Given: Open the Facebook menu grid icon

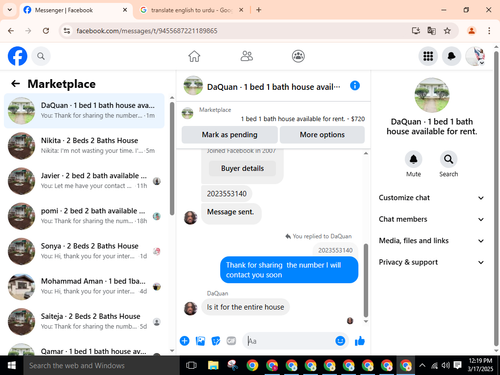Looking at the screenshot, I should tap(428, 56).
